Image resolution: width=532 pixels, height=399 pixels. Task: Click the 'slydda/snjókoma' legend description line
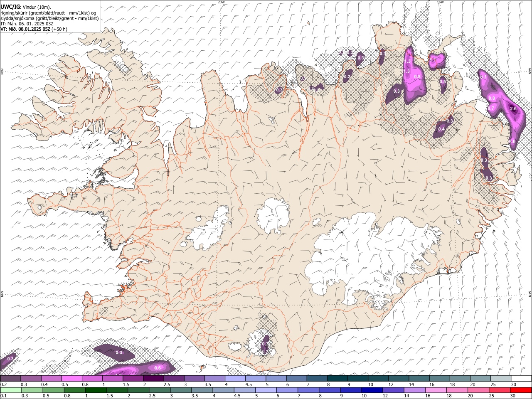(49, 18)
